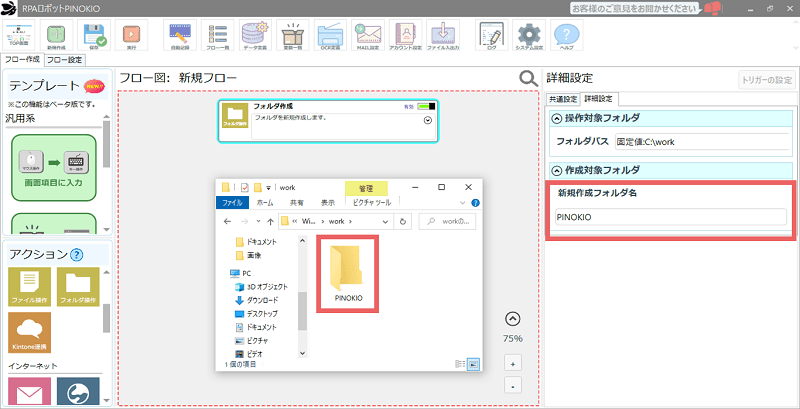
Task: Click the template list vertical scrollbar
Action: point(106,144)
